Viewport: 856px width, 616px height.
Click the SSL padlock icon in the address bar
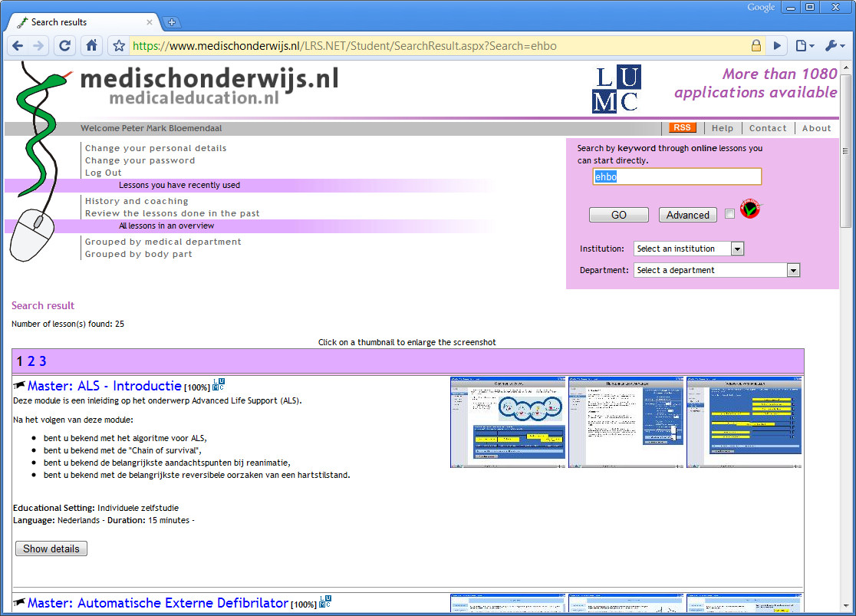pyautogui.click(x=756, y=45)
